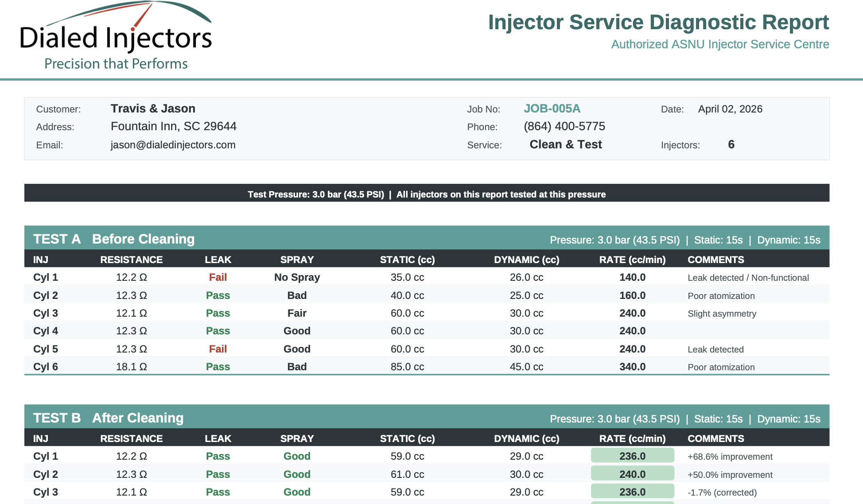
Task: Click Test A Cyl 2 static 40.0 cc
Action: click(407, 295)
